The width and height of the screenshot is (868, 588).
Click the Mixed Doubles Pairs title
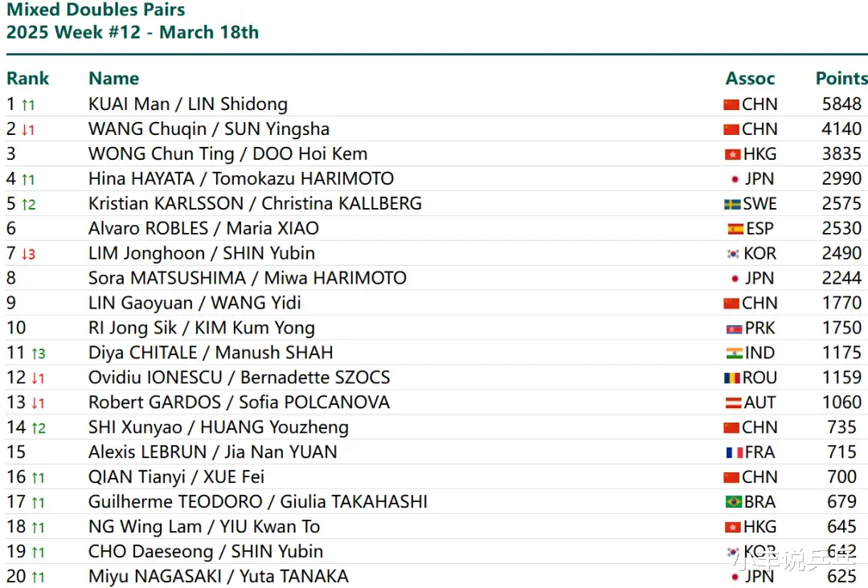click(x=96, y=10)
